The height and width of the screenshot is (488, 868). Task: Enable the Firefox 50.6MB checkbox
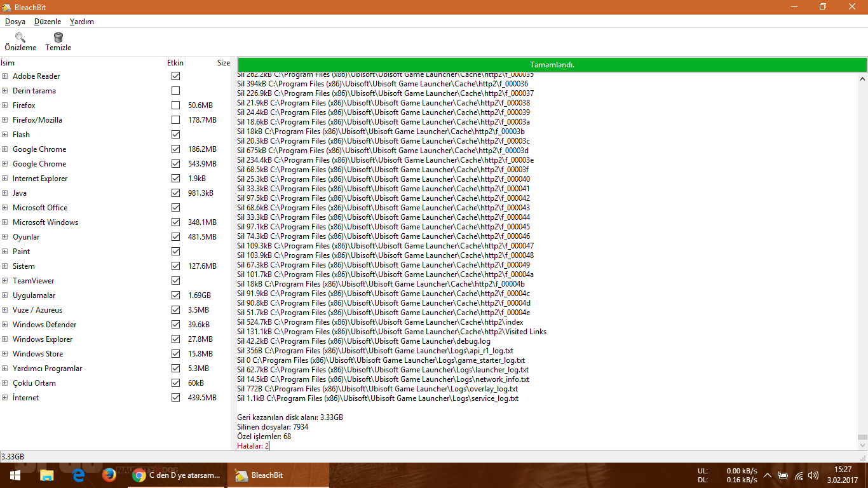point(175,105)
